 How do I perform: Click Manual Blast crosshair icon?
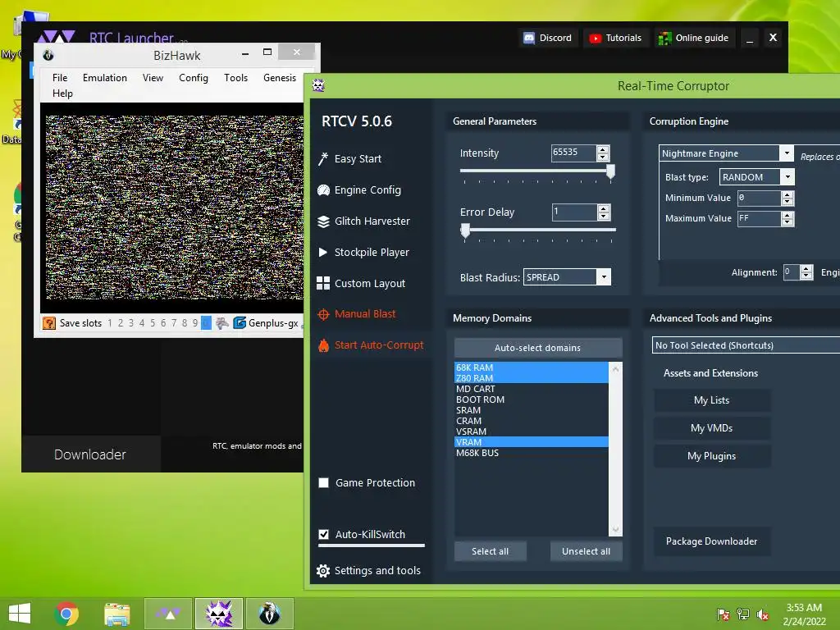pos(323,314)
